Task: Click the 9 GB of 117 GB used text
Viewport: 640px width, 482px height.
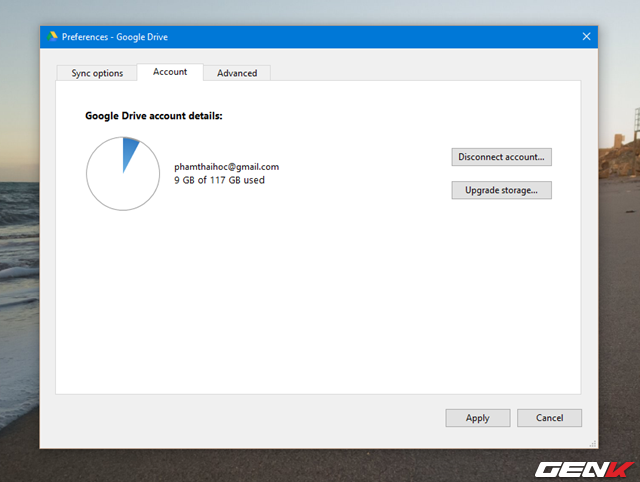Action: point(219,180)
